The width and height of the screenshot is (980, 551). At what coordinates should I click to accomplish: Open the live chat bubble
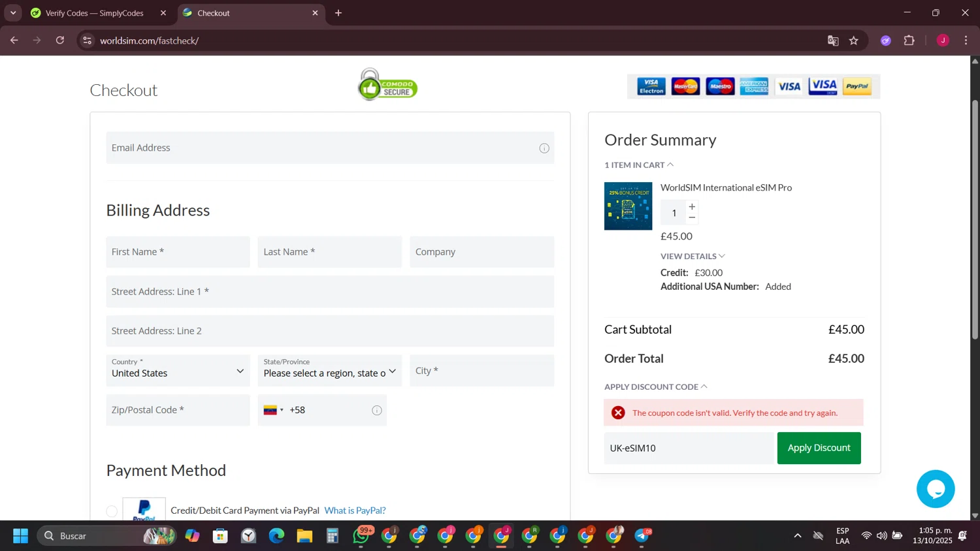pyautogui.click(x=936, y=488)
